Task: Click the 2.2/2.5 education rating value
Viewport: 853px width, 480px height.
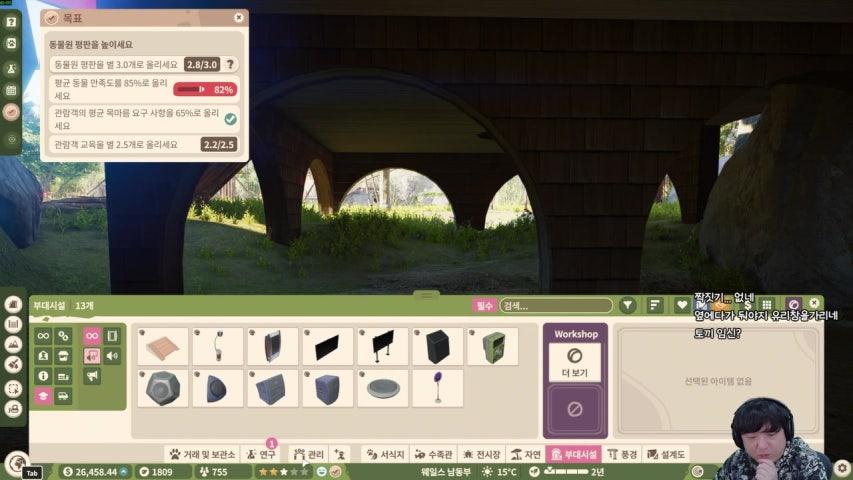Action: 219,144
